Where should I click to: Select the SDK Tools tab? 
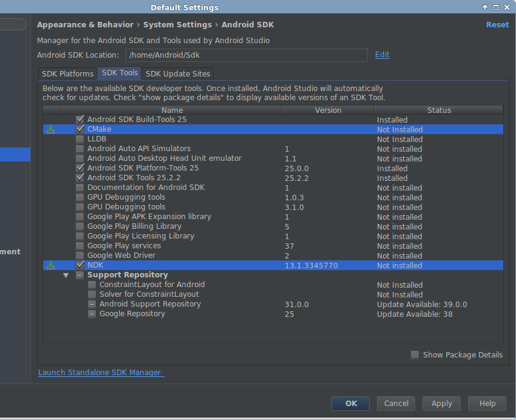coord(120,73)
